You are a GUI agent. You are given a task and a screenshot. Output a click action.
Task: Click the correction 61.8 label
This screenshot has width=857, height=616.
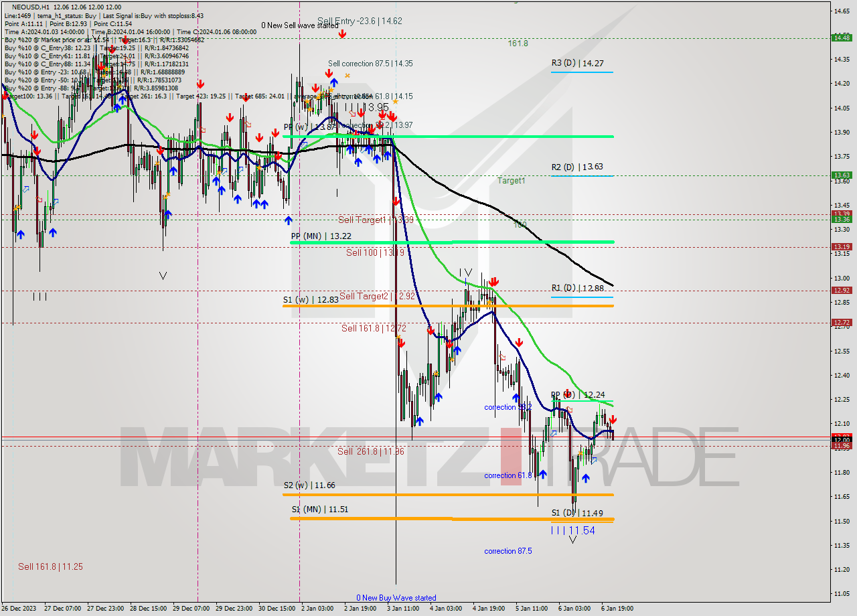point(508,475)
